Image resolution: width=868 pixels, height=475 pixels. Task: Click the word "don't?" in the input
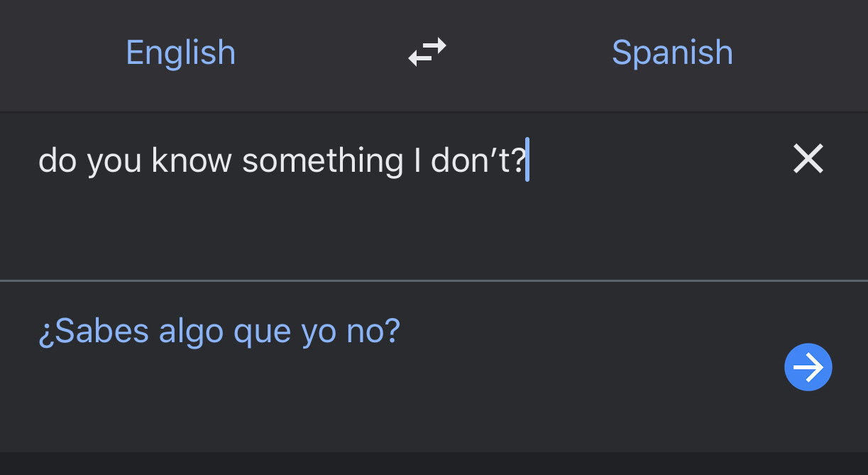point(478,160)
